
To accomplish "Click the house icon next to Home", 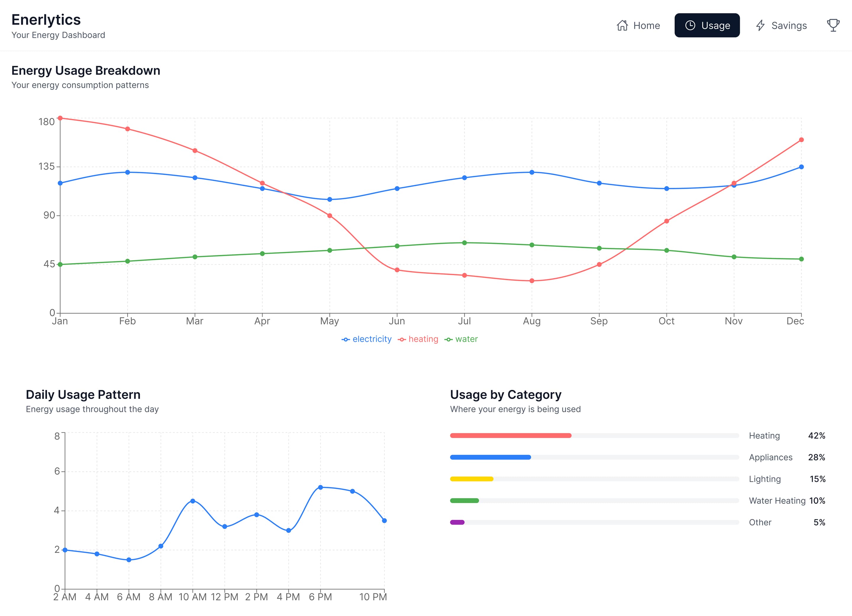I will pos(622,25).
